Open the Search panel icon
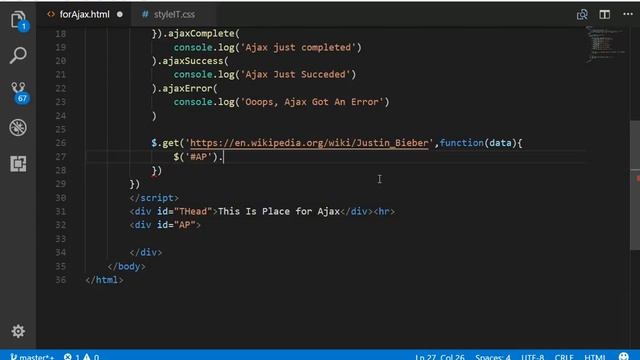The height and width of the screenshot is (360, 640). pos(18,55)
